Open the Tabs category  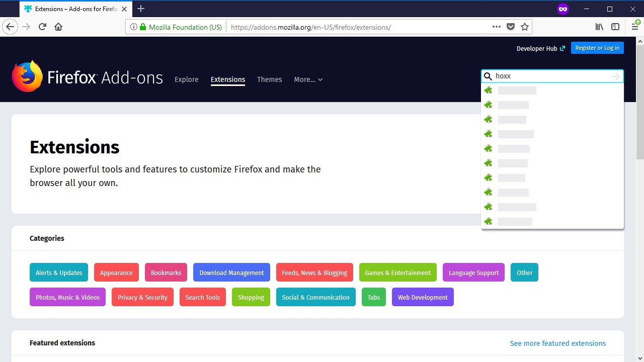(374, 297)
